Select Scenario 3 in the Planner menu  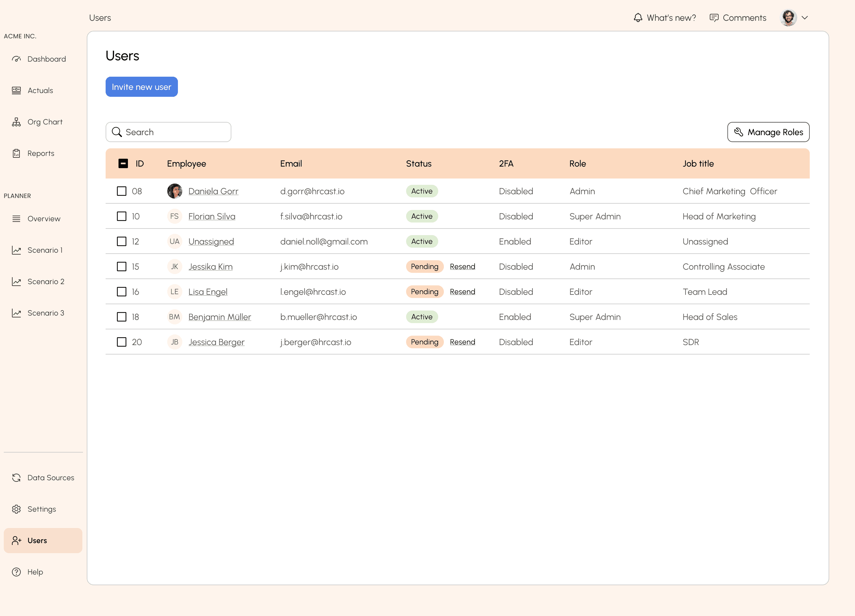(46, 312)
